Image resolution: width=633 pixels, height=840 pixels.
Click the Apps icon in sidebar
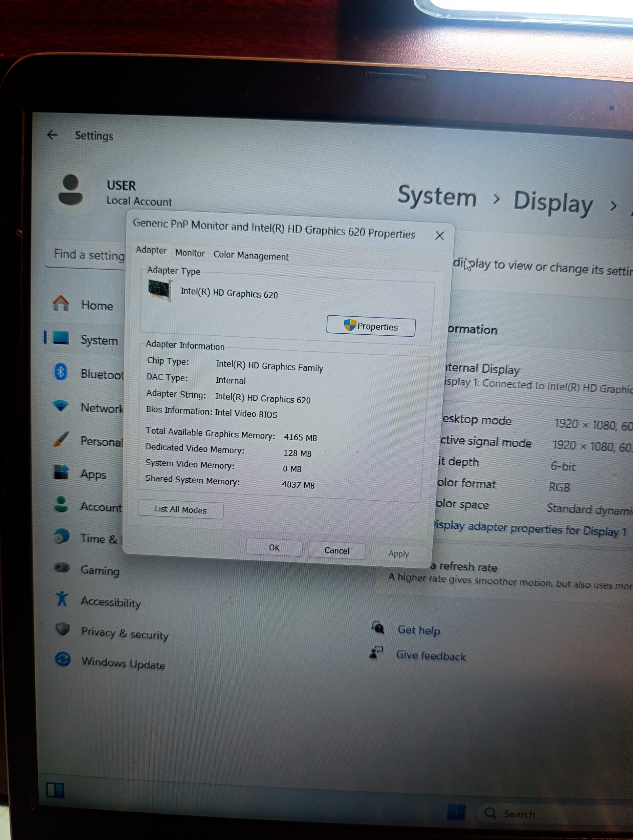click(61, 472)
